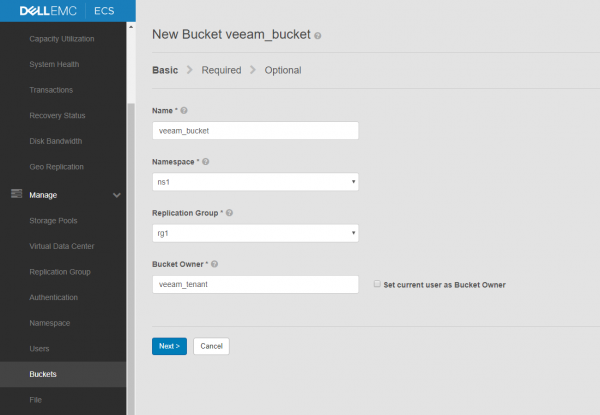Click the help icon next to Replication Group
The image size is (600, 415).
pyautogui.click(x=230, y=213)
